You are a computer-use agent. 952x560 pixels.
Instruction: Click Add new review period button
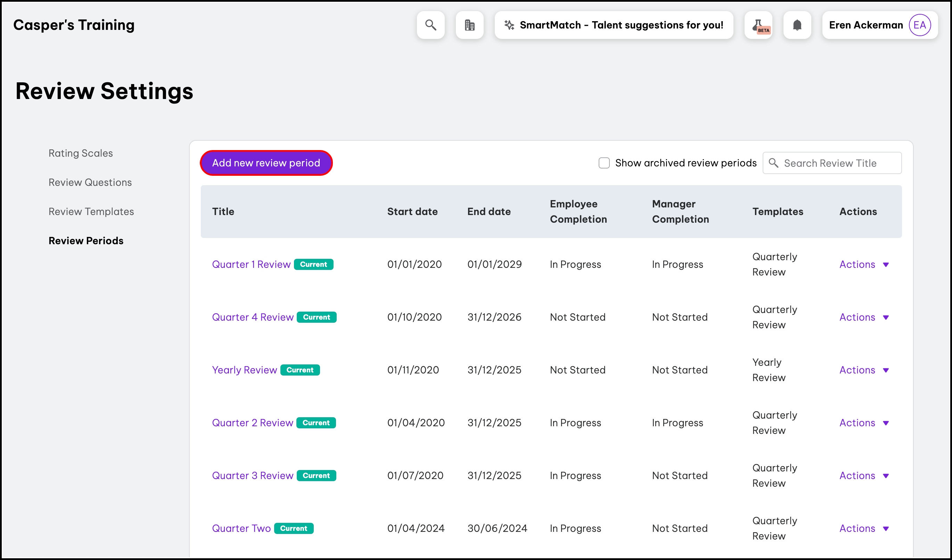point(266,163)
